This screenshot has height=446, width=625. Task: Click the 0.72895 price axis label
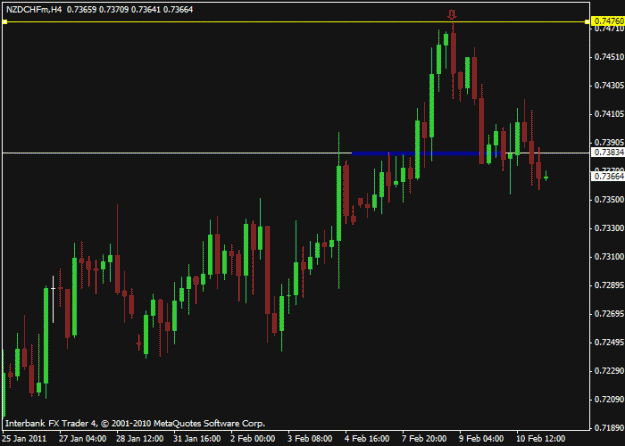(609, 285)
